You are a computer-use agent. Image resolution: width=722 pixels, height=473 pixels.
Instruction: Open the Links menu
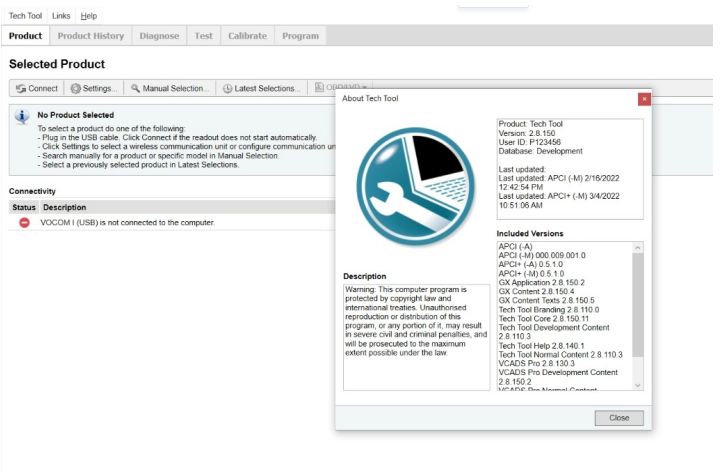click(61, 16)
